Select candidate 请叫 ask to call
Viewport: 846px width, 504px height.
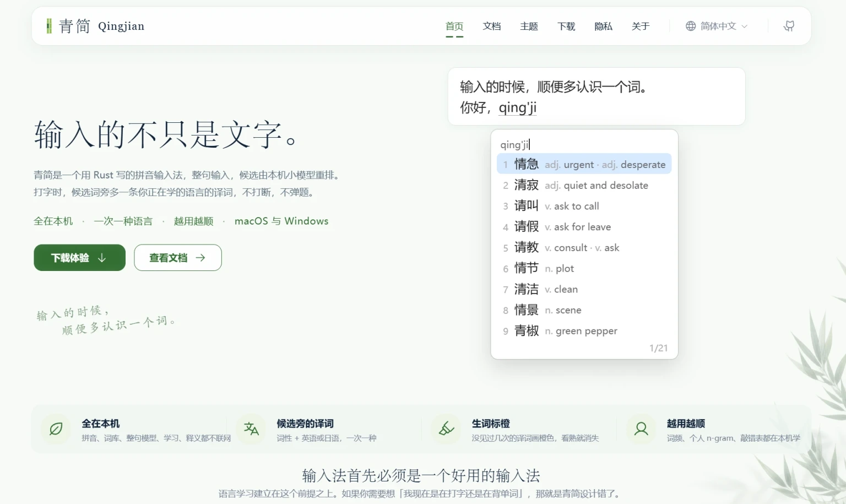(584, 206)
